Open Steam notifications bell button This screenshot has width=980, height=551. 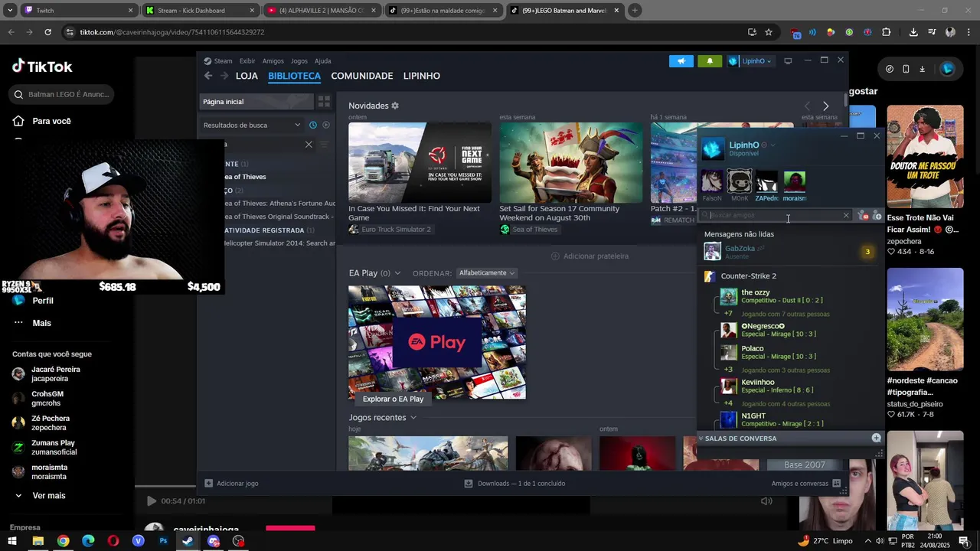click(x=710, y=61)
